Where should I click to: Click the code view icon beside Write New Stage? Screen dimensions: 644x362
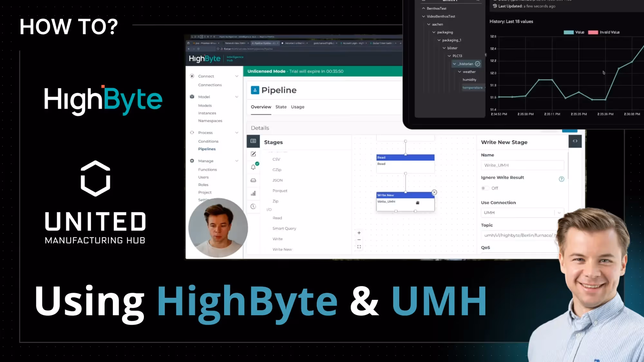(x=575, y=141)
